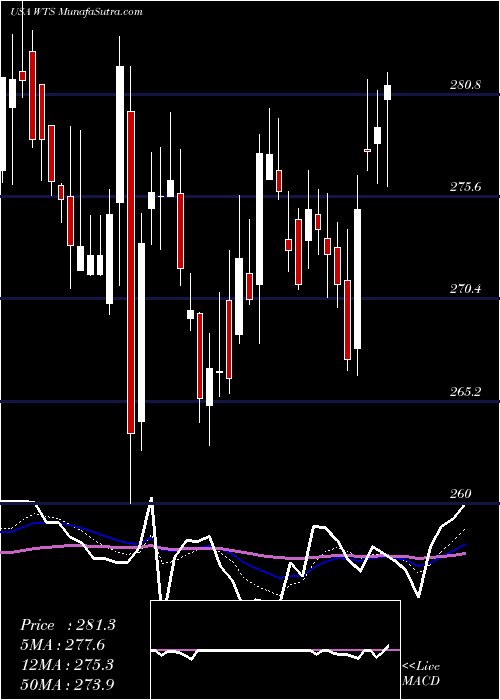
Task: Click the <<Live MACD label
Action: [421, 674]
